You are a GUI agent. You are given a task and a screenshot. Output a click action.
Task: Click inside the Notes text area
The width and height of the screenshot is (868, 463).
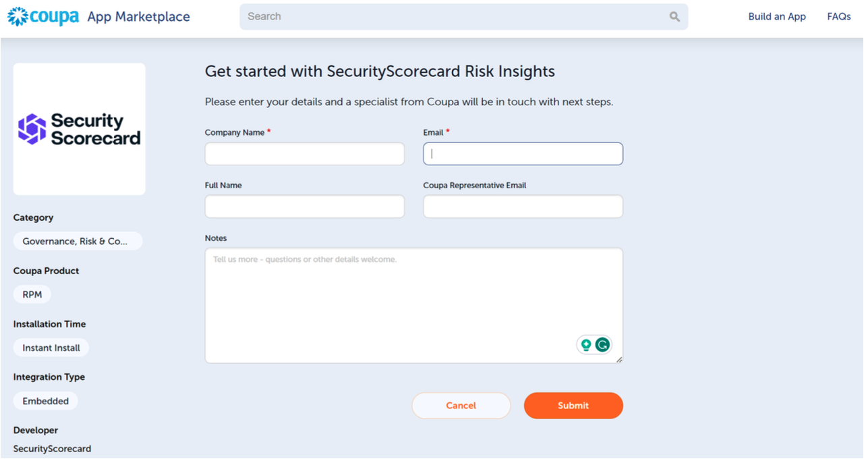(413, 297)
